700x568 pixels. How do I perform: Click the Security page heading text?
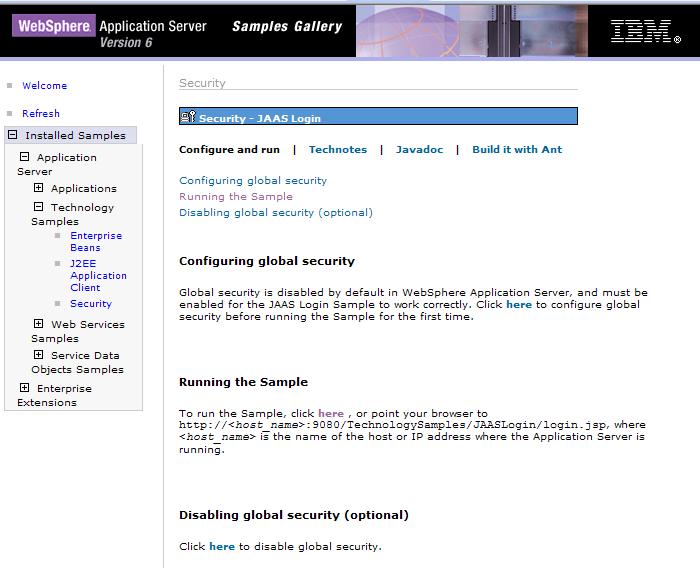click(202, 83)
